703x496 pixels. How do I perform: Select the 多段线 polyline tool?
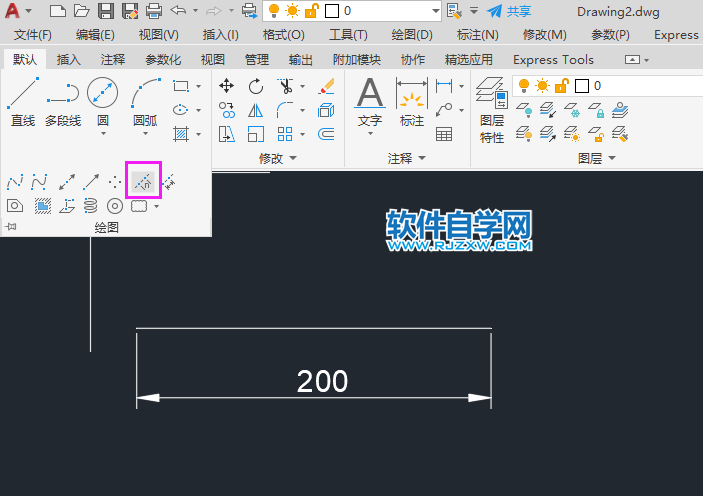click(63, 101)
